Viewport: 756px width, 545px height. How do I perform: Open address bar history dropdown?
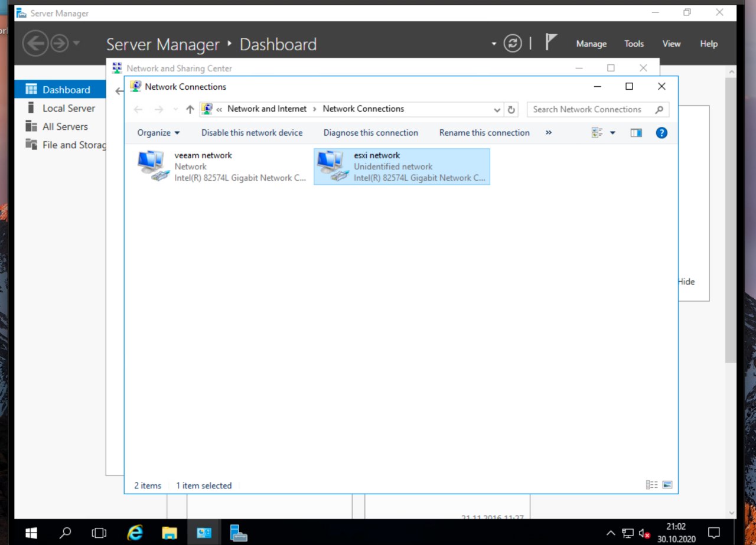[497, 109]
